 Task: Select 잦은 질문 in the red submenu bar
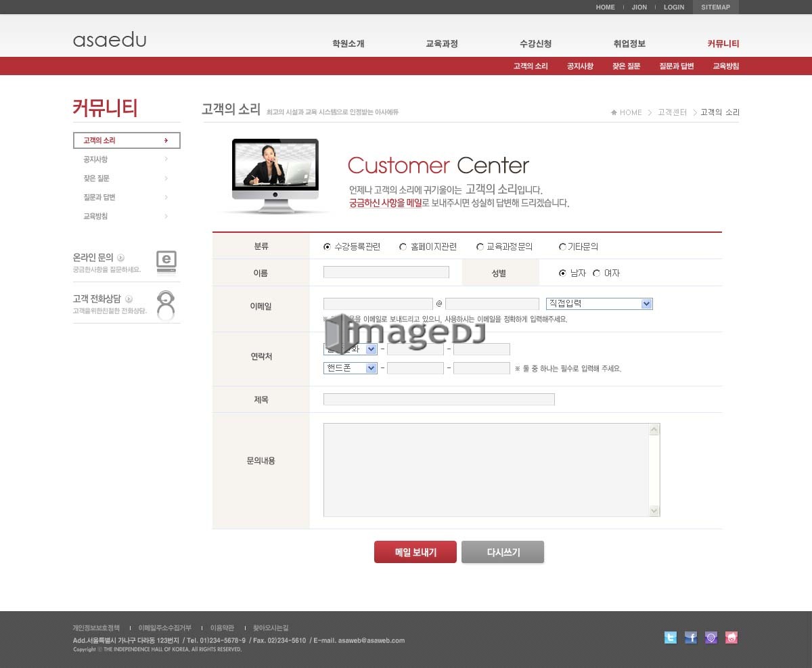point(627,66)
